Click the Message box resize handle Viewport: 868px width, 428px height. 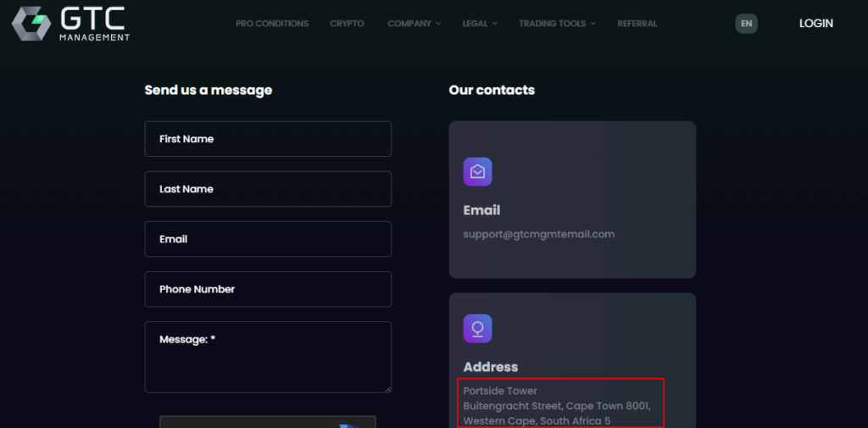[387, 388]
